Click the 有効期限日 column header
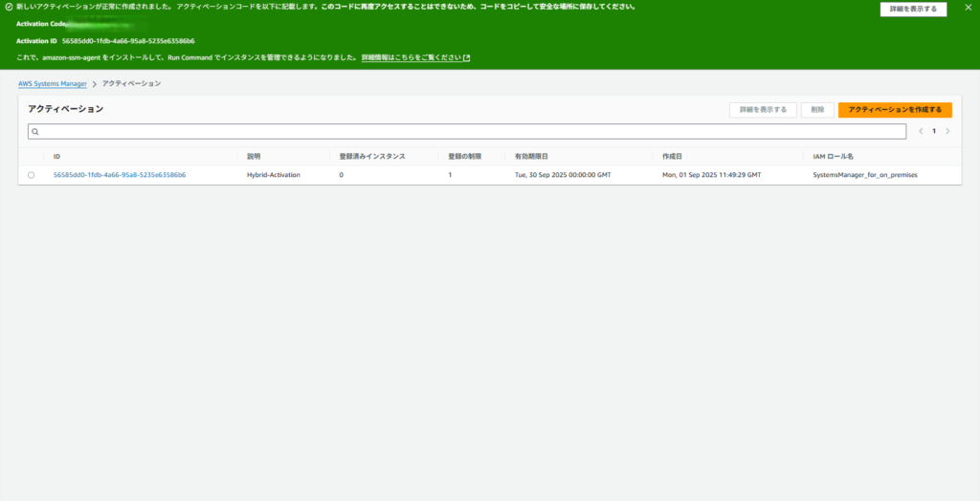 [531, 156]
